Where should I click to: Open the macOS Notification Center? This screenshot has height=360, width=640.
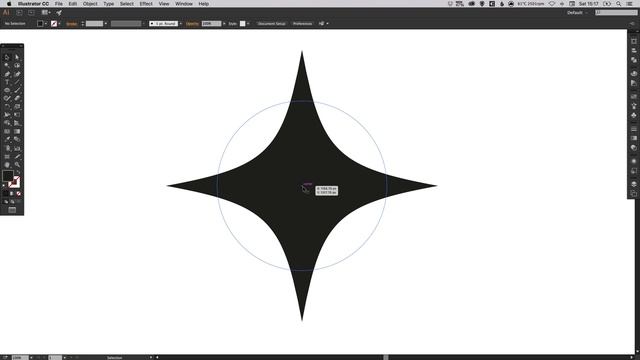click(630, 4)
